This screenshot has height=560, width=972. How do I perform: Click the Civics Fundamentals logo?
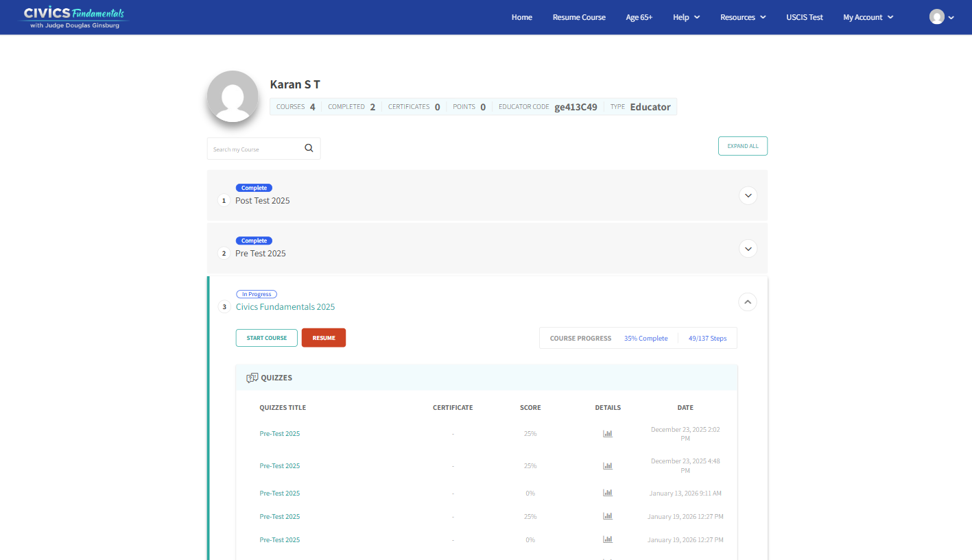(74, 17)
